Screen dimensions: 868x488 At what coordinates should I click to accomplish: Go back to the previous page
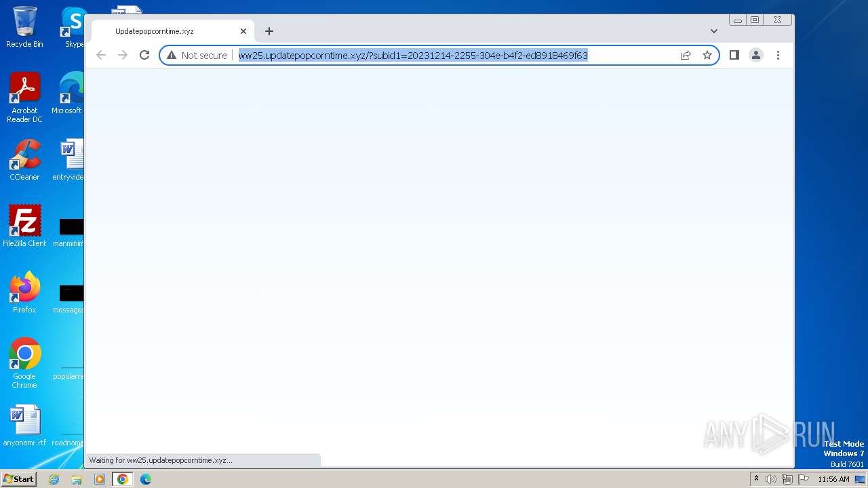[x=101, y=55]
